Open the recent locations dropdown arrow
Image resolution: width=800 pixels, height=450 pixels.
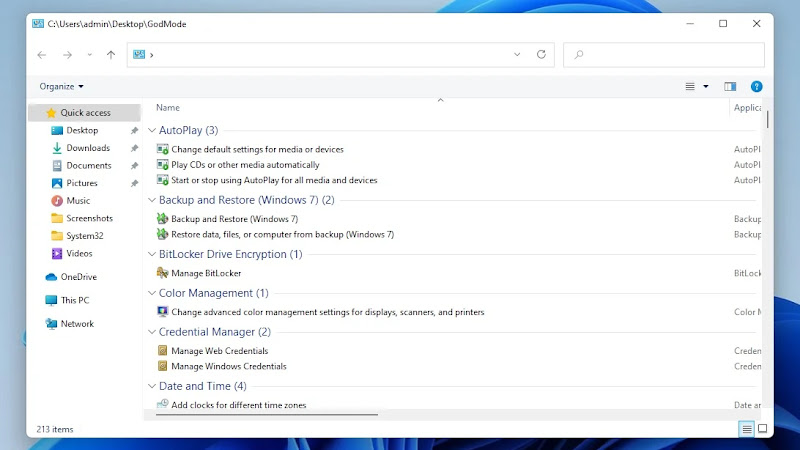pos(89,55)
